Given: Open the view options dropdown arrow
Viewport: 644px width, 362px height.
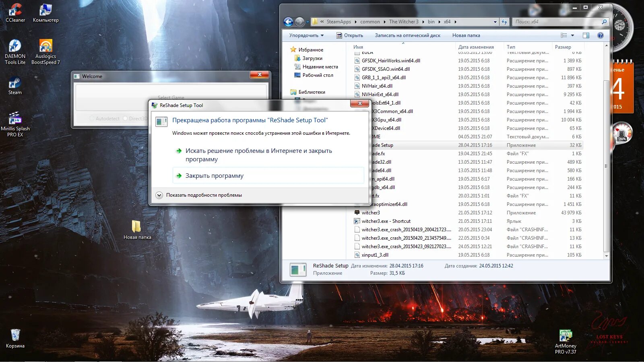Looking at the screenshot, I should [x=572, y=35].
